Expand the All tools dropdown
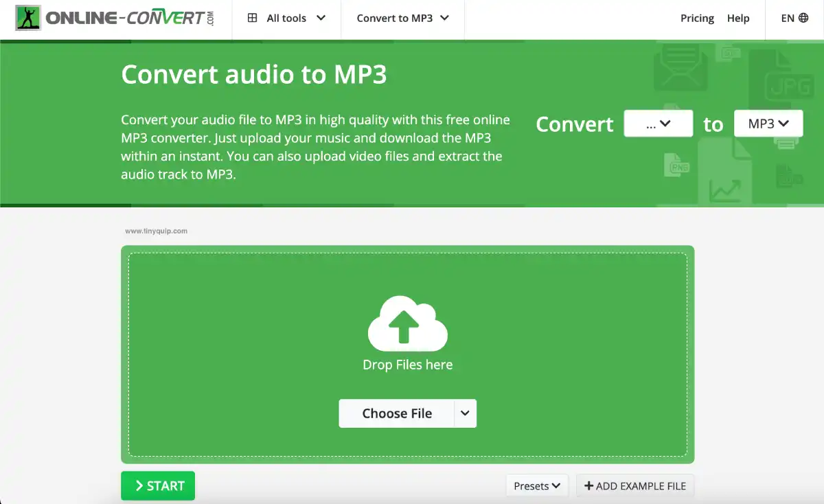This screenshot has height=504, width=824. tap(294, 18)
